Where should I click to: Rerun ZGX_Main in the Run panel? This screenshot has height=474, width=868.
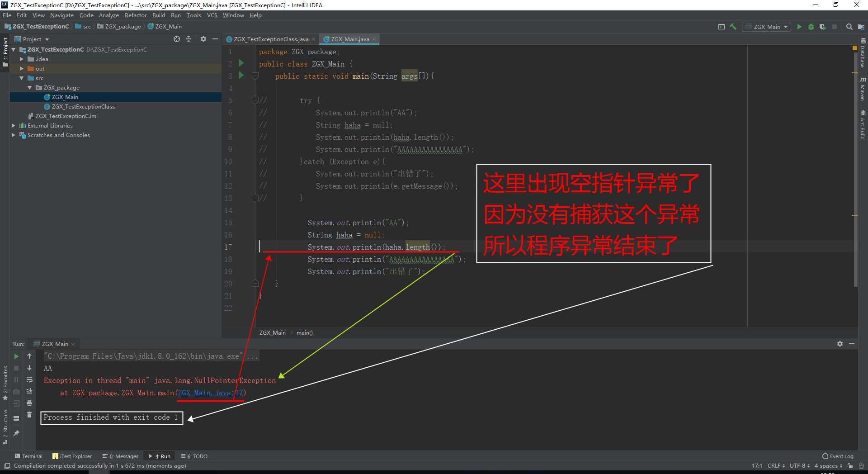pyautogui.click(x=17, y=356)
